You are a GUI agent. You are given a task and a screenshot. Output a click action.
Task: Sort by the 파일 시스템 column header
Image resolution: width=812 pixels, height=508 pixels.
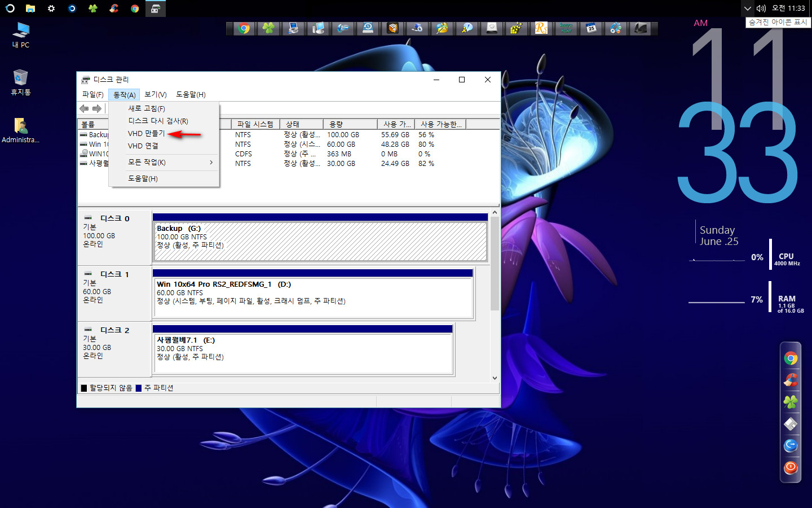point(255,124)
